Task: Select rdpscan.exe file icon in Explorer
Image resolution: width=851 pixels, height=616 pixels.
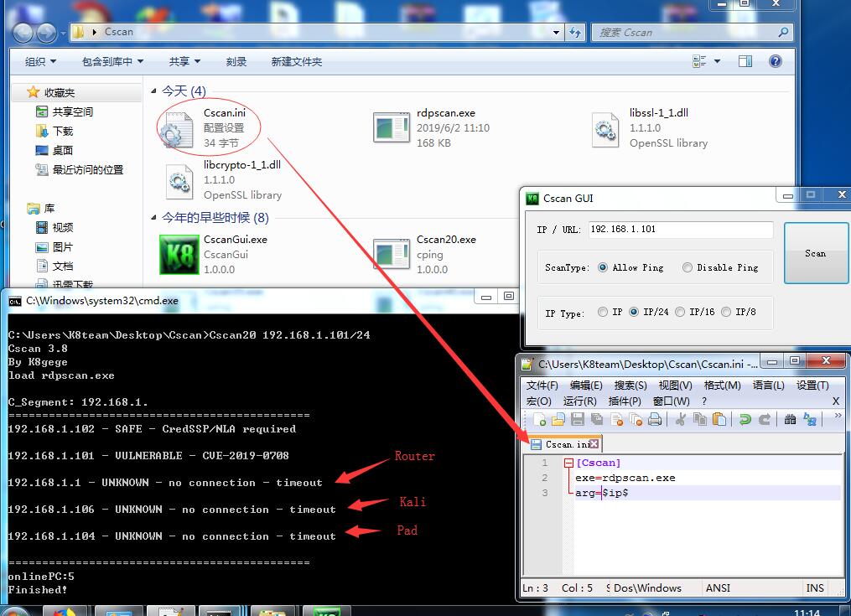Action: (x=392, y=127)
